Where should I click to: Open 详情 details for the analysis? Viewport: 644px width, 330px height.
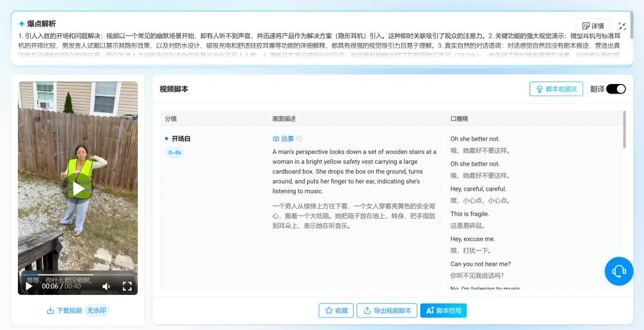point(592,26)
